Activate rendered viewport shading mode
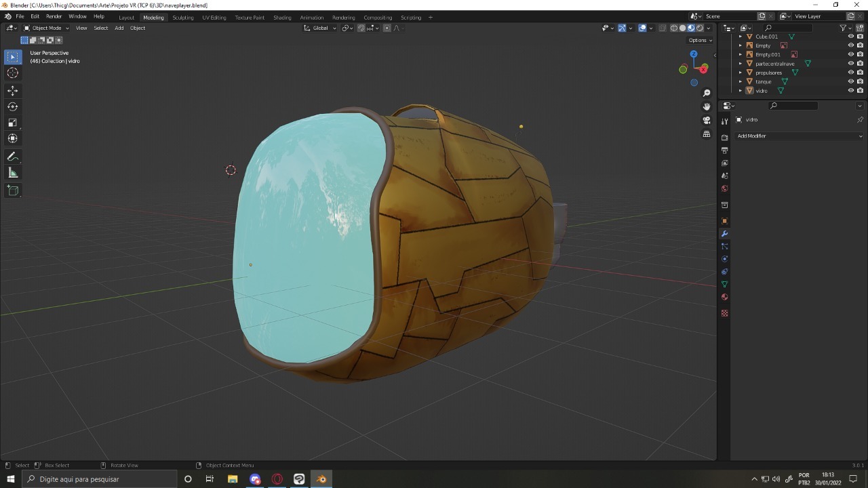The image size is (868, 488). (698, 28)
